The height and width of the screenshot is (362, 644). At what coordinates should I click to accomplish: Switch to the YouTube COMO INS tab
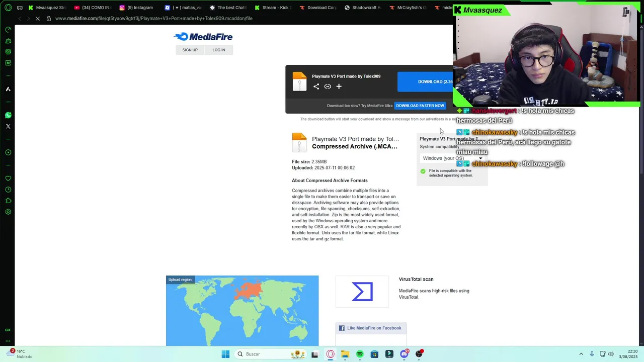tap(92, 8)
